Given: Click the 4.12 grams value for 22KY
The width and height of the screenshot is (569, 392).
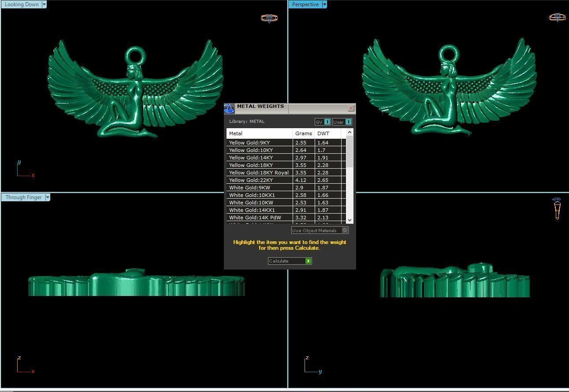Looking at the screenshot, I should (x=301, y=180).
